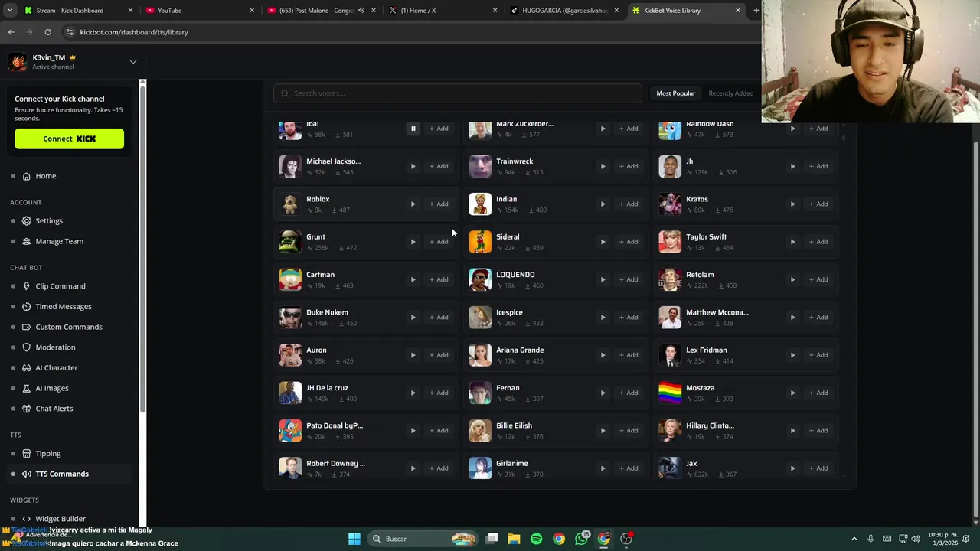Open the Windows Start menu

click(354, 539)
